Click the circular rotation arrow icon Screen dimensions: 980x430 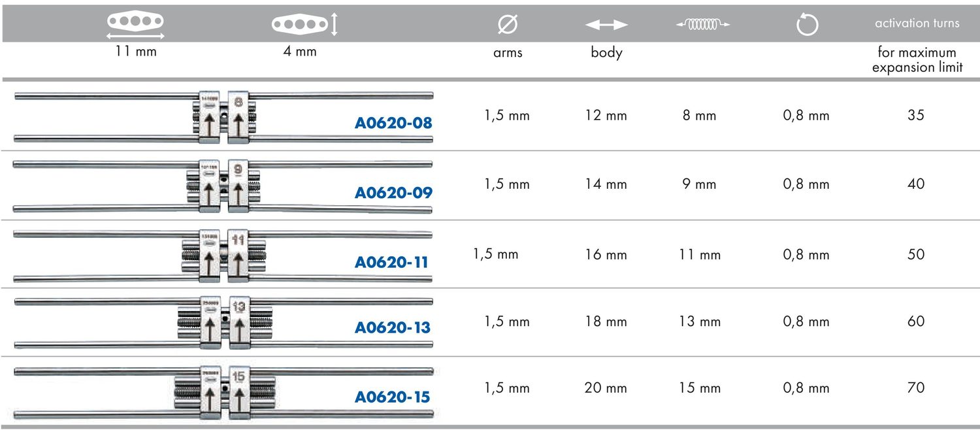pyautogui.click(x=808, y=25)
